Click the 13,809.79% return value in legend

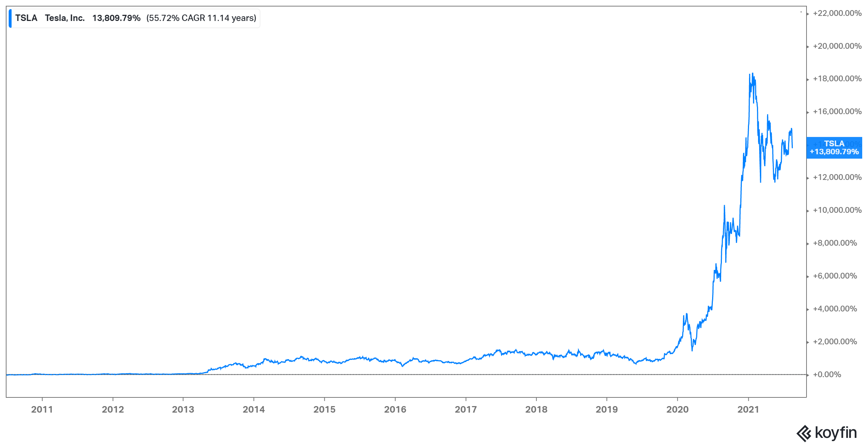pos(116,18)
